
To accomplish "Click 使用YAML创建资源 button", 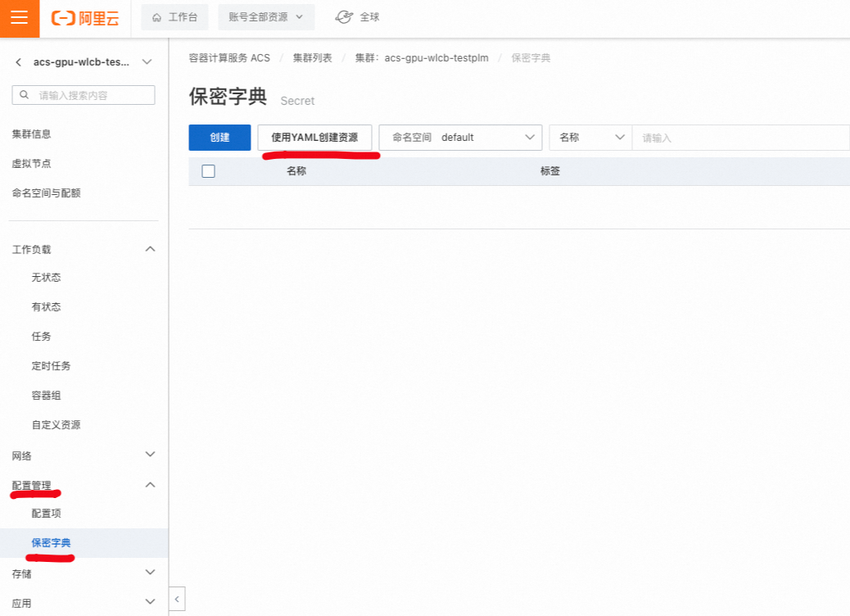I will [314, 138].
